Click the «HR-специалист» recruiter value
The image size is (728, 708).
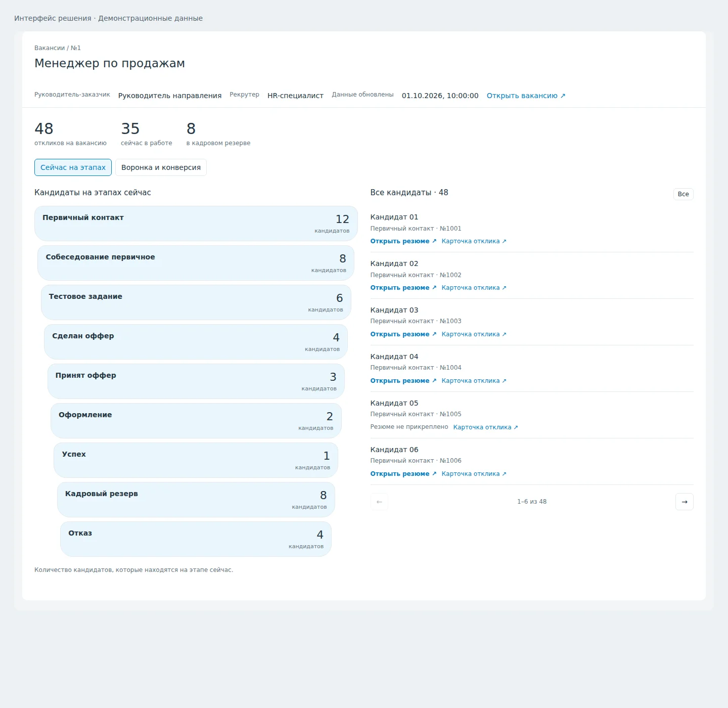click(295, 96)
